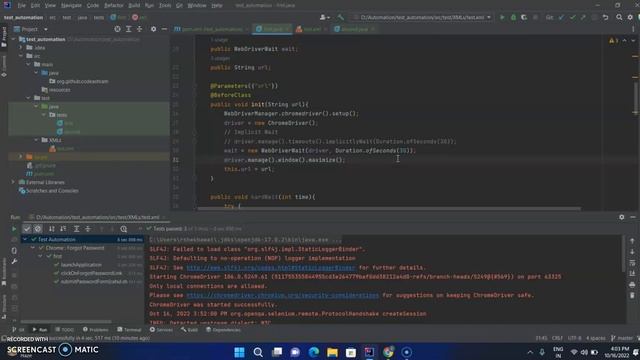
Task: Select Scratches and Consoles item
Action: click(48, 191)
